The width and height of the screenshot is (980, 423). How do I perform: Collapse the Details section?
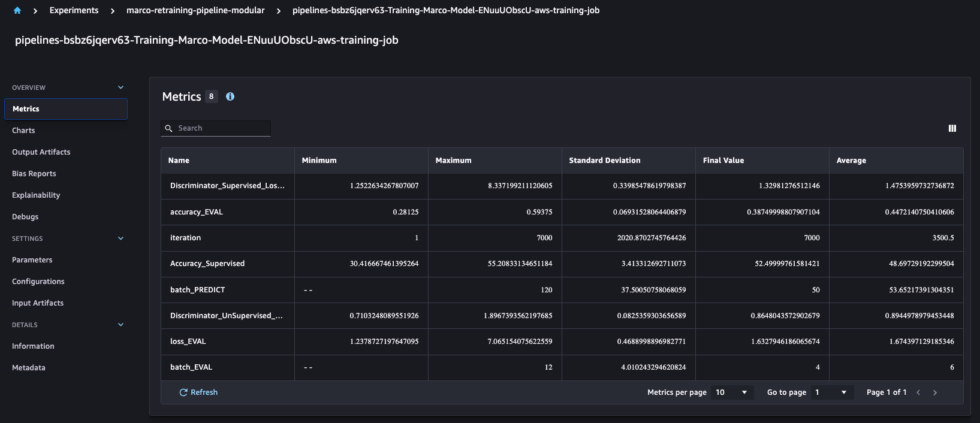[x=120, y=325]
